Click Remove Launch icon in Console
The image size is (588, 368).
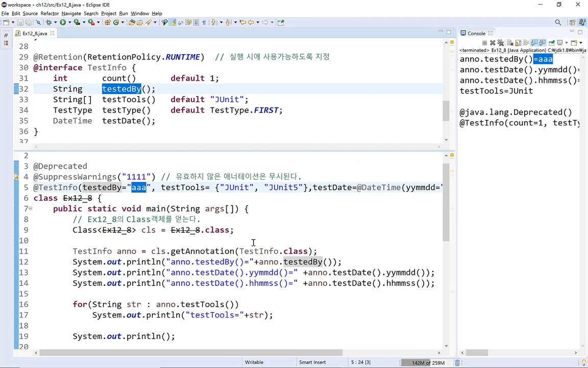pyautogui.click(x=493, y=43)
